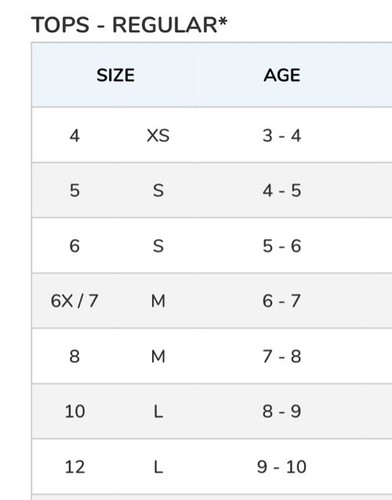Select age range 4 - 5
This screenshot has height=500, width=392.
(x=282, y=191)
